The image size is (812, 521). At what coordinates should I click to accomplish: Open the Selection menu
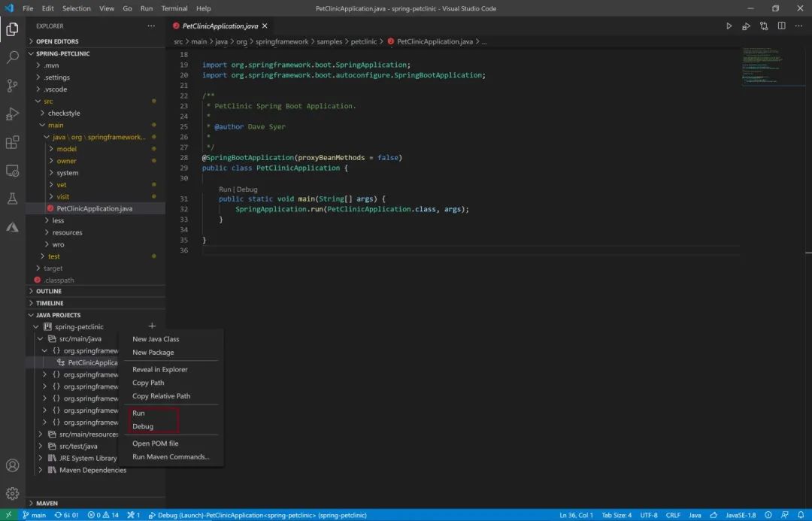click(76, 8)
